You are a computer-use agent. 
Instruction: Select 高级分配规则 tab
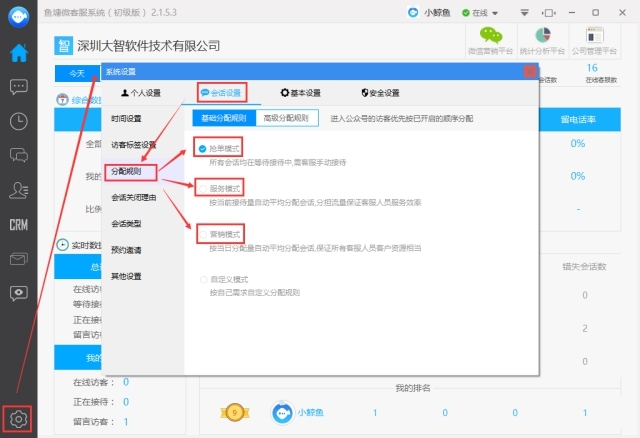[x=287, y=118]
